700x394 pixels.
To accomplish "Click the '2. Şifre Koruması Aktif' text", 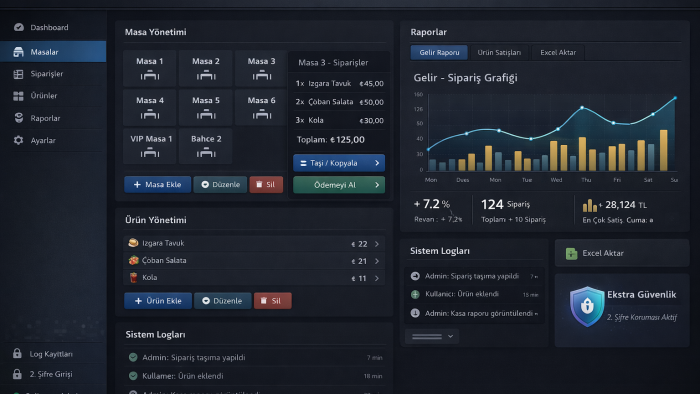I will click(x=642, y=317).
